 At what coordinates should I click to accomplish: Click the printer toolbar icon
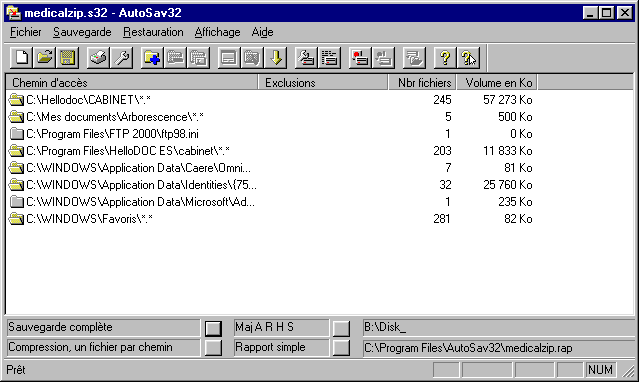[x=98, y=57]
